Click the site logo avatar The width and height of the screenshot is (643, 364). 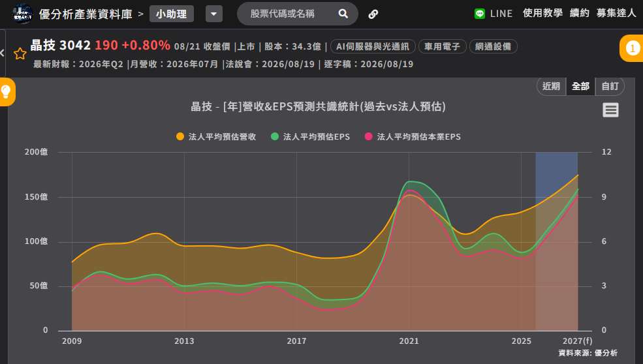coord(23,14)
